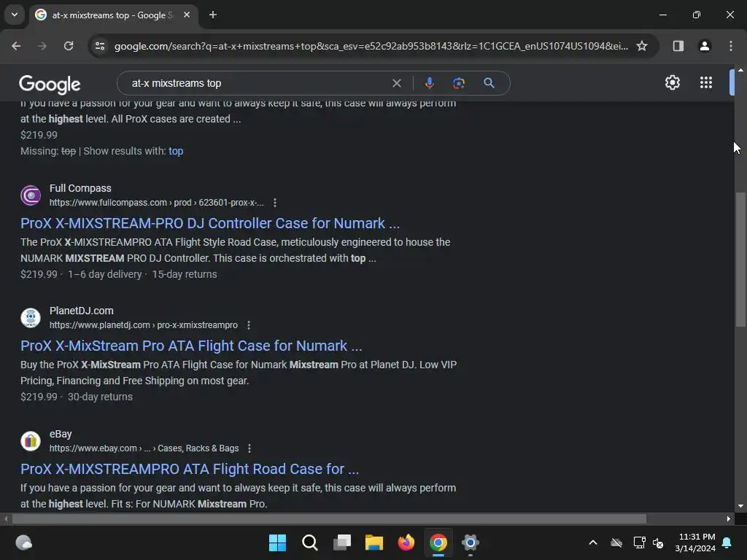The height and width of the screenshot is (560, 747).
Task: Click the Full Compass site name
Action: [x=80, y=189]
